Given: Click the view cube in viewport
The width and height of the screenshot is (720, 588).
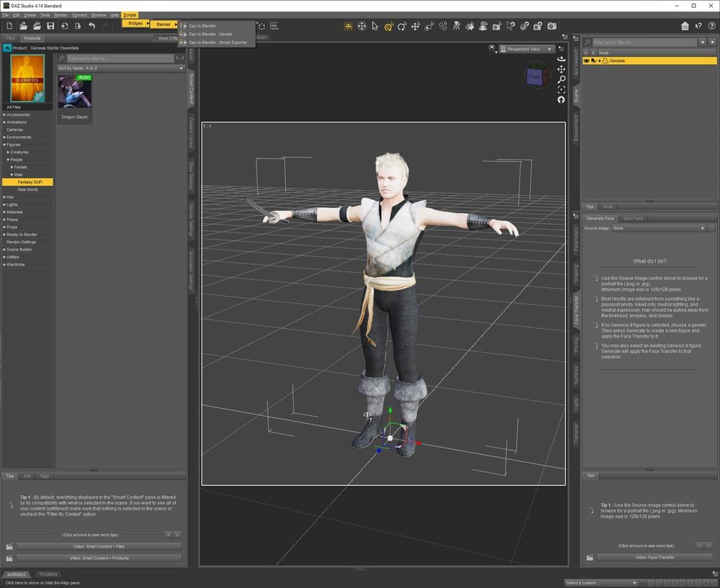Looking at the screenshot, I should [x=536, y=75].
